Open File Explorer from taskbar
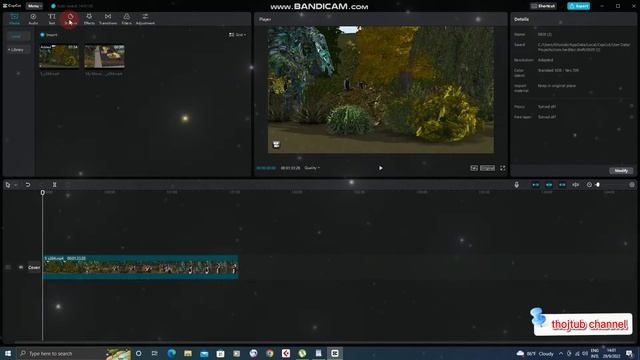Screen dimensions: 640x360 (188, 353)
